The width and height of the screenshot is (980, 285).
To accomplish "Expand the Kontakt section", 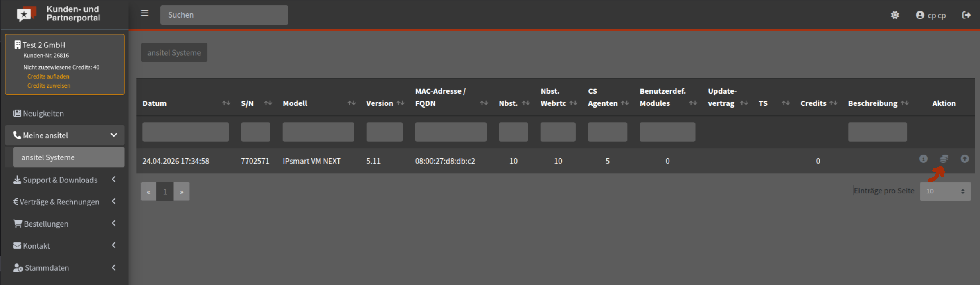I will [65, 246].
